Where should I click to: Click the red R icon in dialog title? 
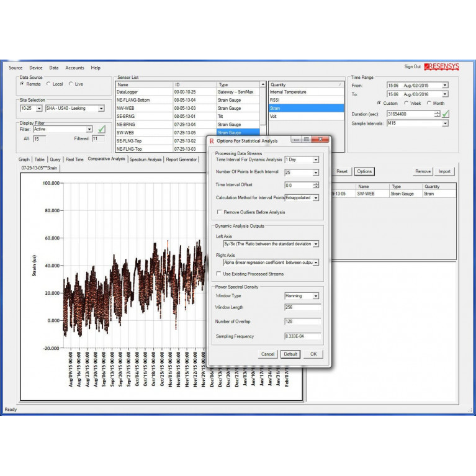click(212, 141)
